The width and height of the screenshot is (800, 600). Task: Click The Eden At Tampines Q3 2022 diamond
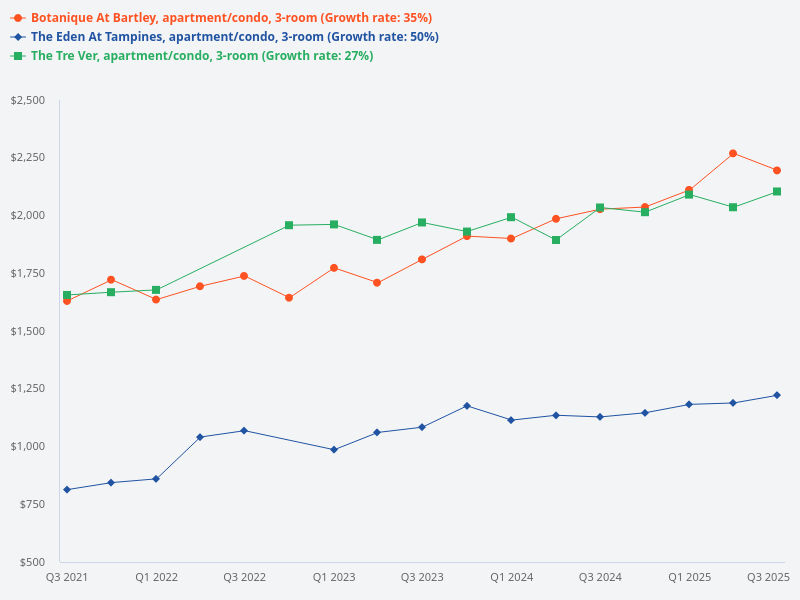[x=244, y=430]
